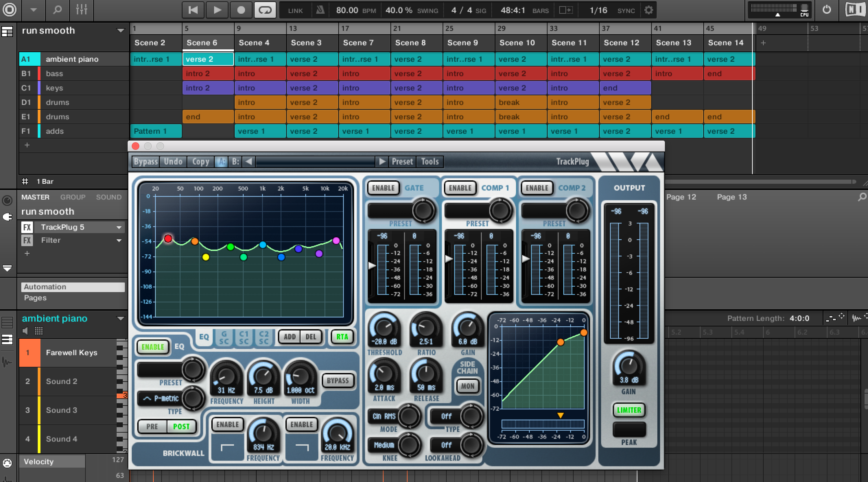Image resolution: width=868 pixels, height=482 pixels.
Task: Switch to the GROUP tab
Action: pyautogui.click(x=73, y=197)
